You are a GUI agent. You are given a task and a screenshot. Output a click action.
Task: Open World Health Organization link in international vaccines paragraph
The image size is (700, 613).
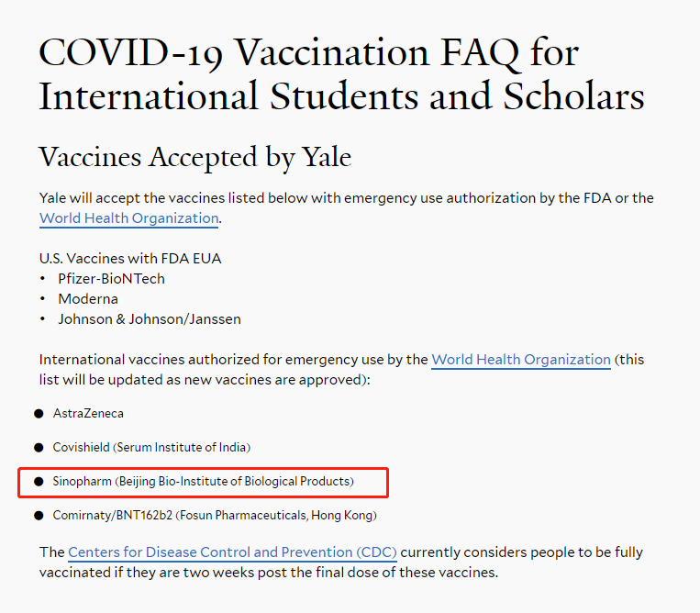click(x=521, y=360)
